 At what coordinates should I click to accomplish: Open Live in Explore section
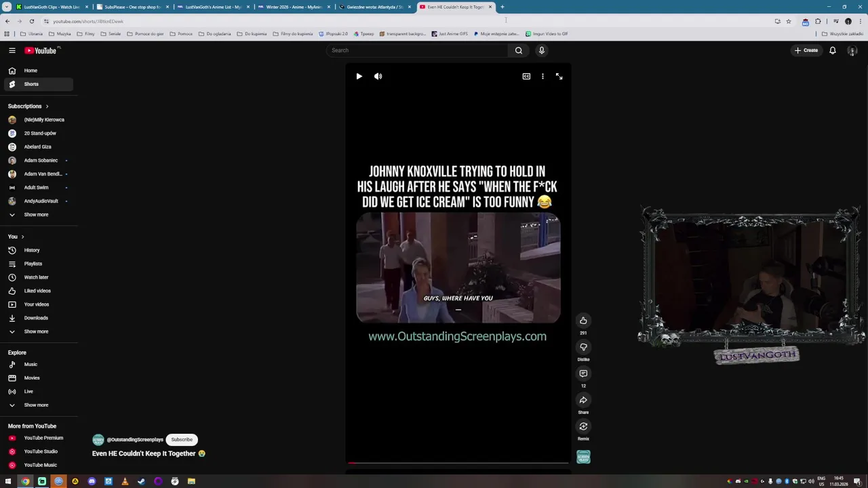coord(38,392)
